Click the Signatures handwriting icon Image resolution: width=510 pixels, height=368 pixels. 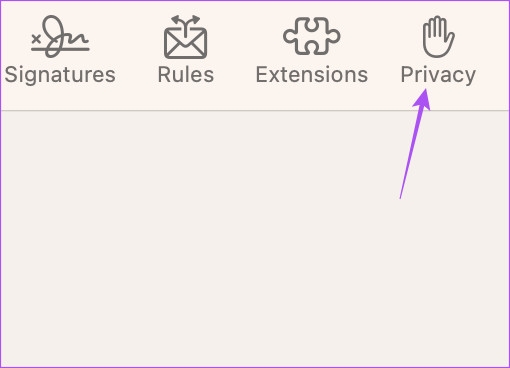[x=60, y=36]
